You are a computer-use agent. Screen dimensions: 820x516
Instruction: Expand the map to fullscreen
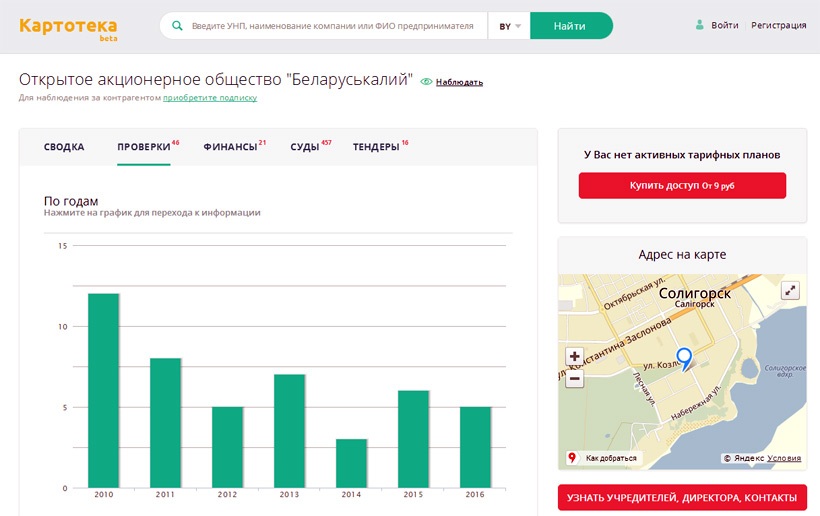coord(790,291)
